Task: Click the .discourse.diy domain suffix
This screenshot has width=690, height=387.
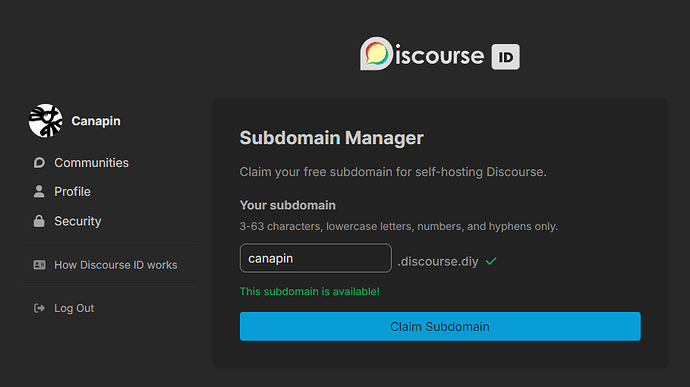Action: [x=438, y=262]
